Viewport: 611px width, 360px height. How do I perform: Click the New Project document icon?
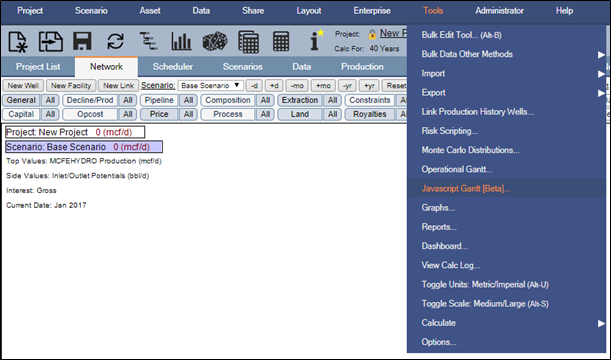tap(18, 42)
